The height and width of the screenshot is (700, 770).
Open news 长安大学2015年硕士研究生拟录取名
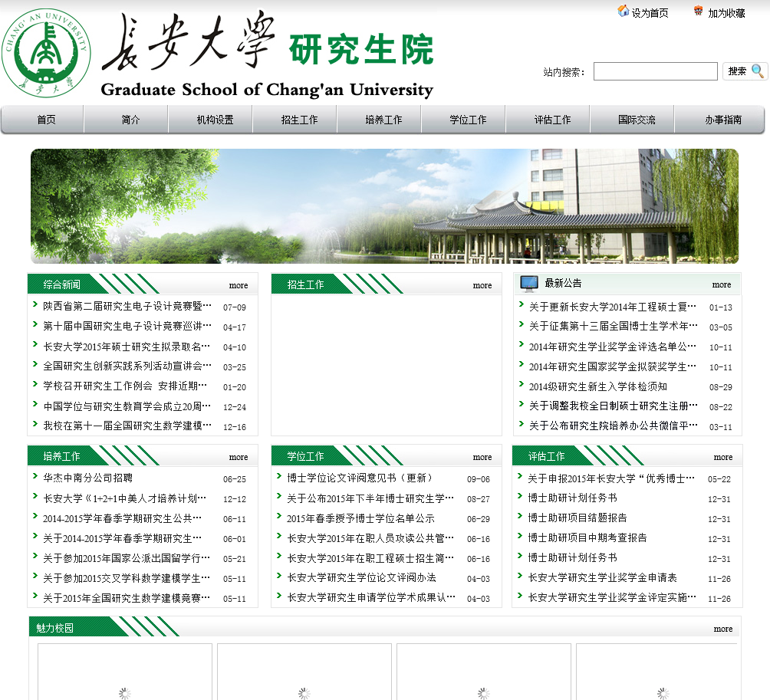coord(127,347)
